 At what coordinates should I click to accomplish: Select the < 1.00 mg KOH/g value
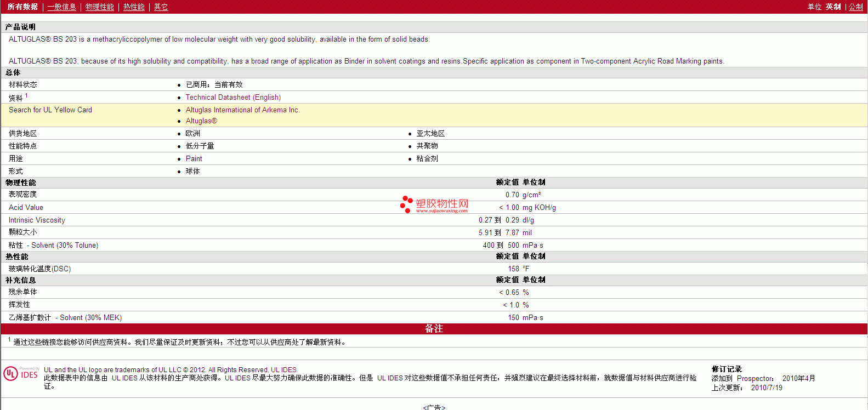pyautogui.click(x=527, y=207)
